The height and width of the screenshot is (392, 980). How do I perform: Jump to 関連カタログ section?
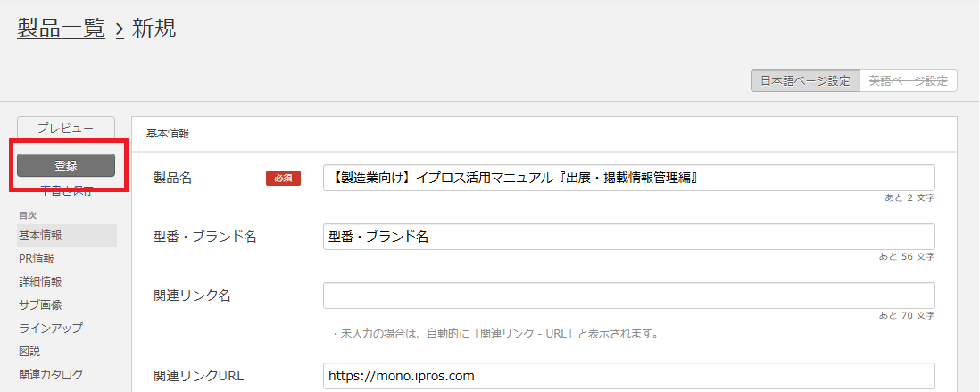(x=51, y=374)
